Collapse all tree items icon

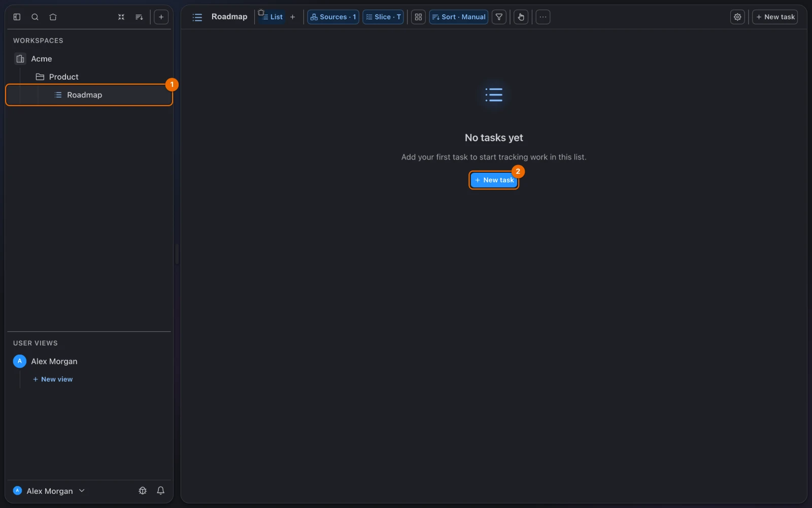point(121,17)
